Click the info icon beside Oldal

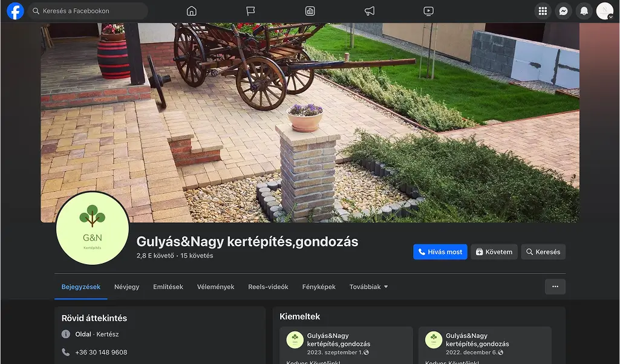click(x=66, y=334)
